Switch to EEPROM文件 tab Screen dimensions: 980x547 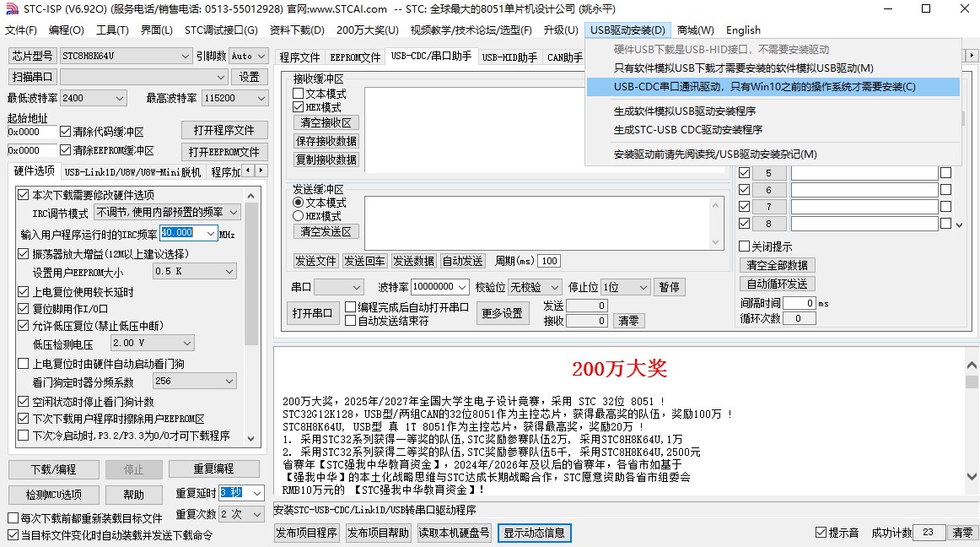(x=355, y=57)
